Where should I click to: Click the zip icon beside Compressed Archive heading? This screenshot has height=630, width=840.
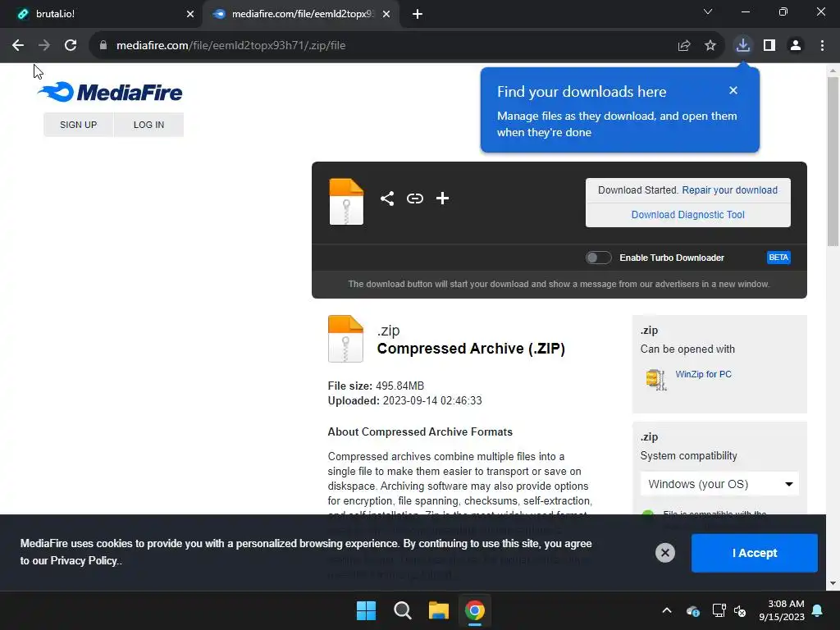point(345,339)
